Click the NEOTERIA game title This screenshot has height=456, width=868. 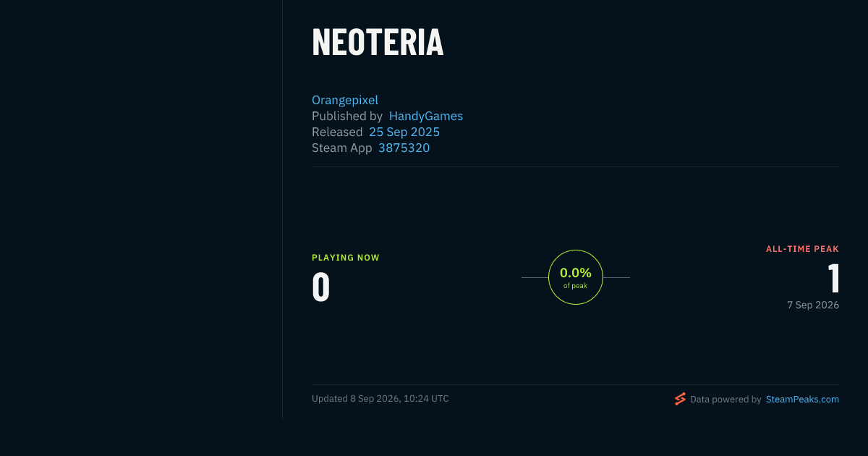tap(378, 42)
